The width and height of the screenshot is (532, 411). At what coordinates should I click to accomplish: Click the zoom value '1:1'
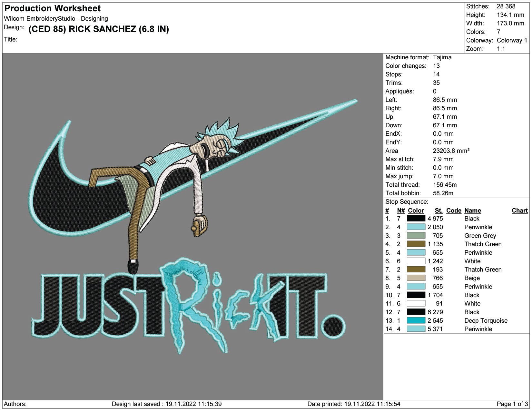pos(501,49)
